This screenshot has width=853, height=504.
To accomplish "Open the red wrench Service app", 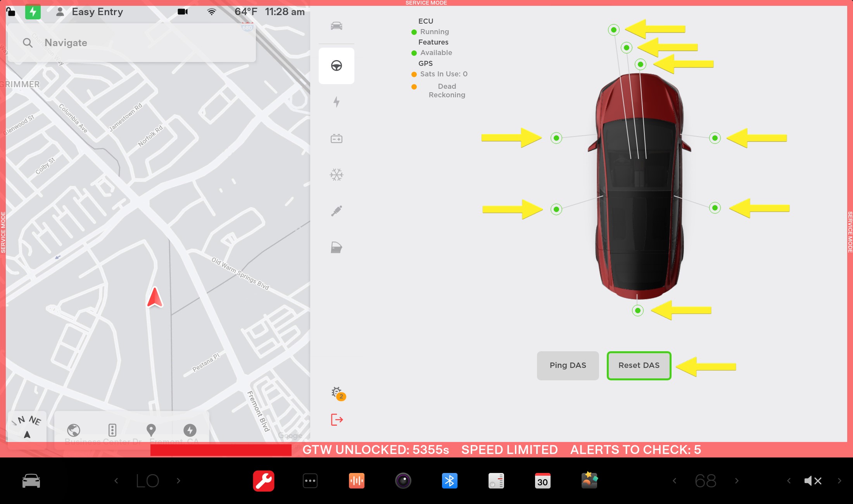I will [x=264, y=481].
